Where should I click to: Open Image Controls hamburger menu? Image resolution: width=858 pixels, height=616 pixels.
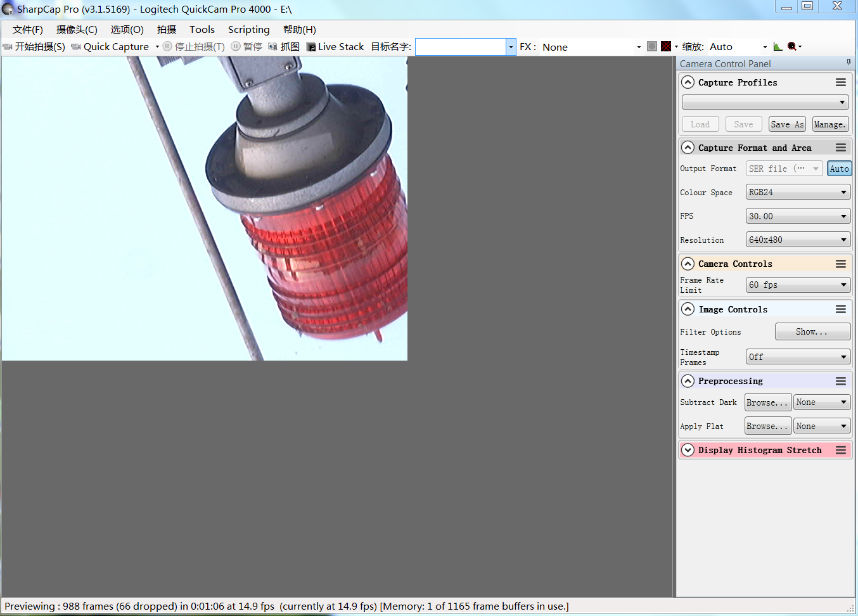pyautogui.click(x=841, y=309)
